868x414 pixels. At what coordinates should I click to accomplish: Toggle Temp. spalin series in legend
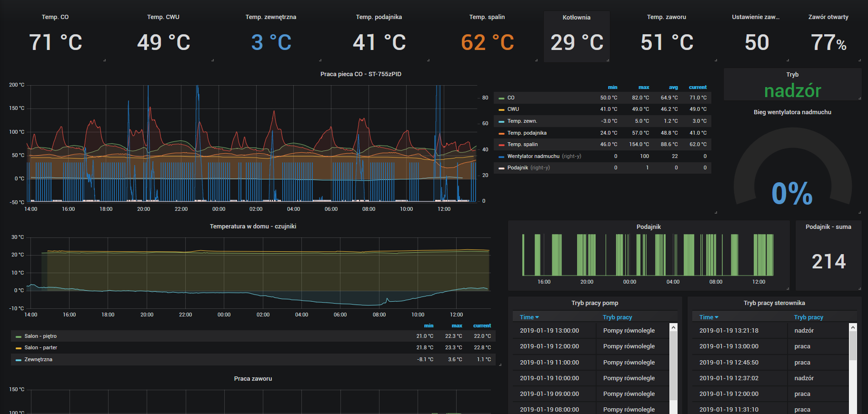(x=522, y=144)
